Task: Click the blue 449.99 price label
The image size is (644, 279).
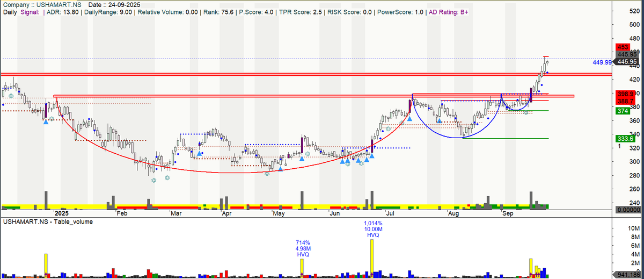Action: pos(602,62)
